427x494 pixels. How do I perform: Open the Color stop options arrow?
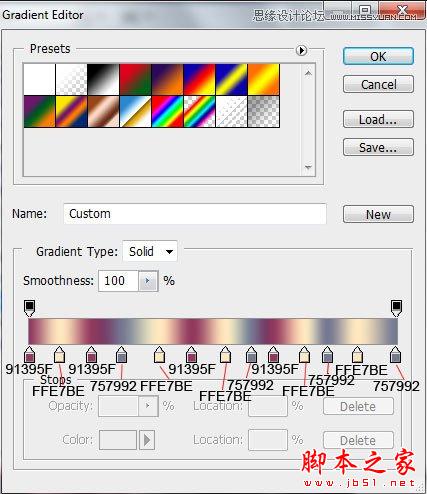tap(147, 440)
